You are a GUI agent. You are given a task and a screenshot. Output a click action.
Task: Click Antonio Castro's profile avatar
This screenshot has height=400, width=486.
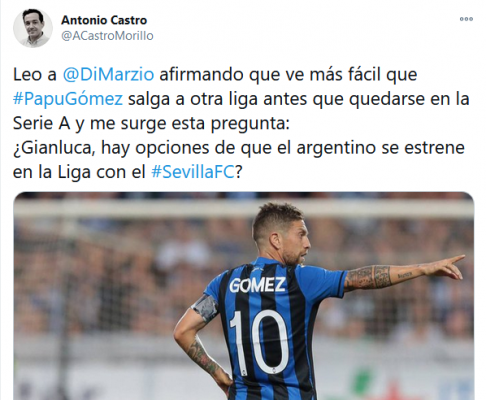tap(33, 28)
